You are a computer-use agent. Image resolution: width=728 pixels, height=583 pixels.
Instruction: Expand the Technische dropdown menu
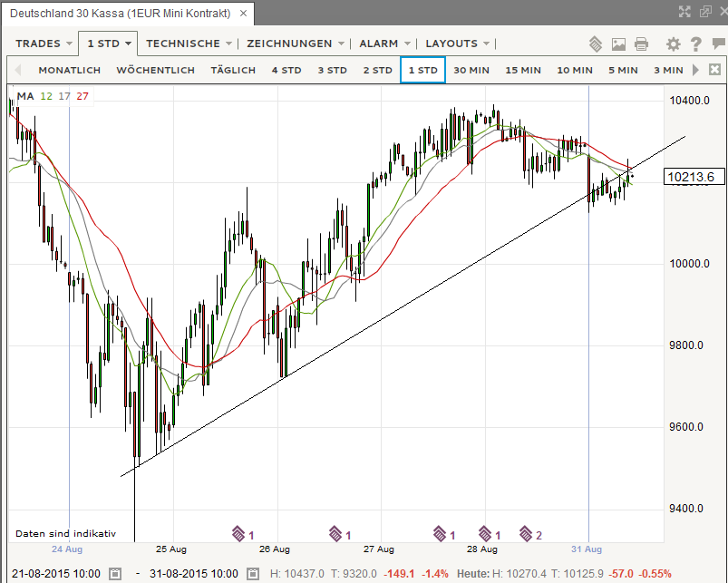pyautogui.click(x=189, y=44)
